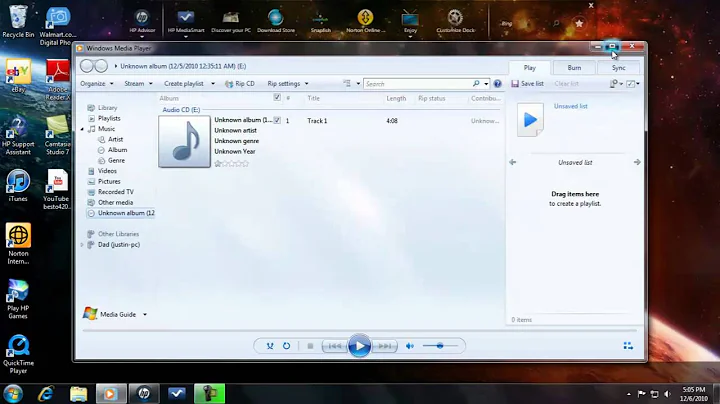Sort by Length column header
Viewport: 720px width, 404px height.
pos(396,98)
